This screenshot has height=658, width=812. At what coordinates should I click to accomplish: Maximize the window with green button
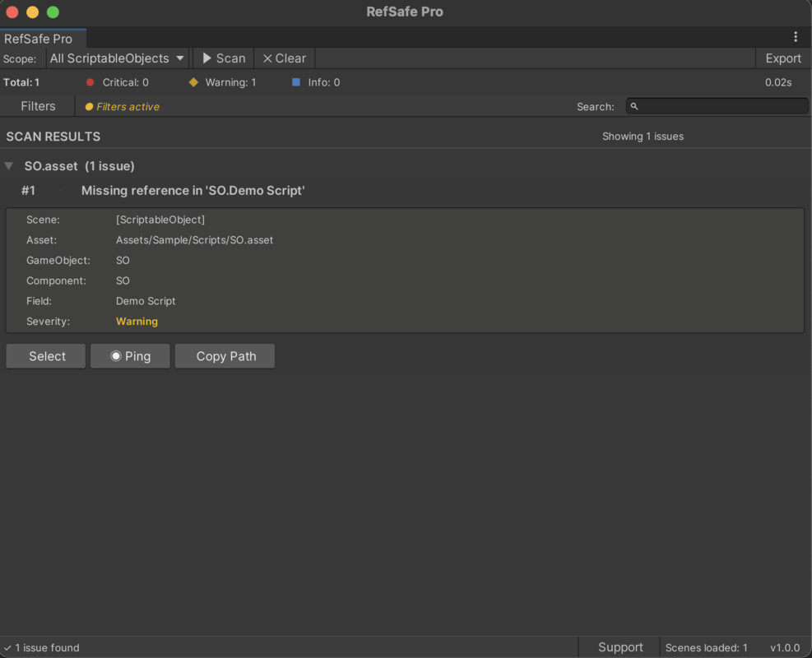pos(53,12)
